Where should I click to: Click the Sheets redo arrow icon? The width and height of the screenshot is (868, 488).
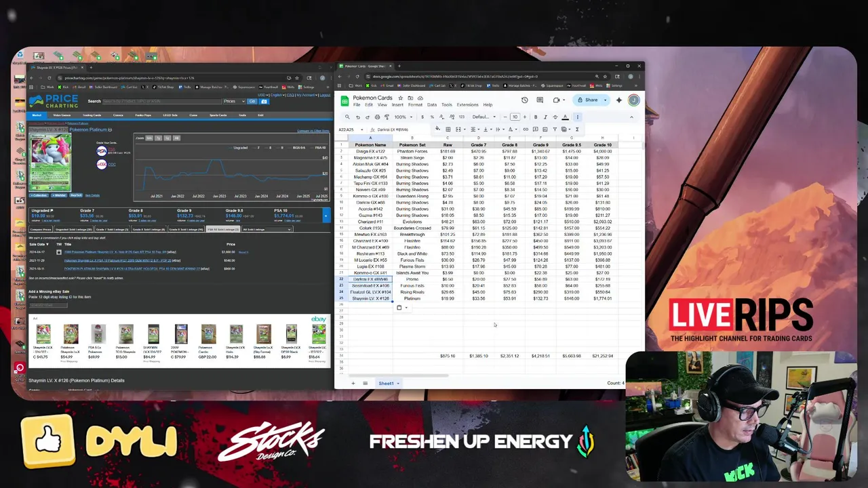[x=368, y=117]
